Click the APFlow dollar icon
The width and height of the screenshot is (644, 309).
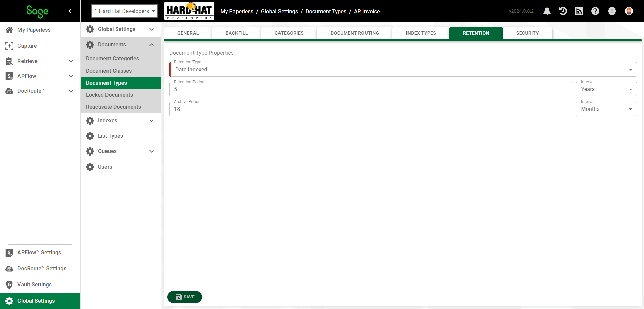tap(9, 76)
